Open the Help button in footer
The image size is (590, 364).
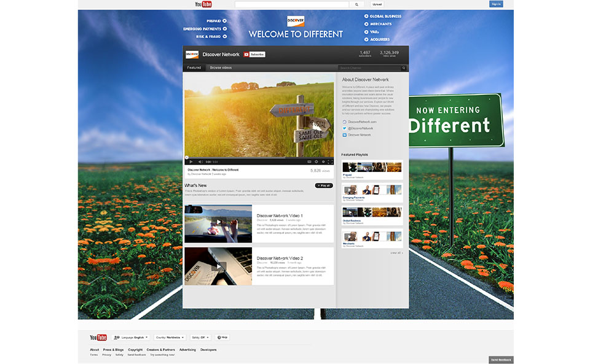pyautogui.click(x=222, y=337)
